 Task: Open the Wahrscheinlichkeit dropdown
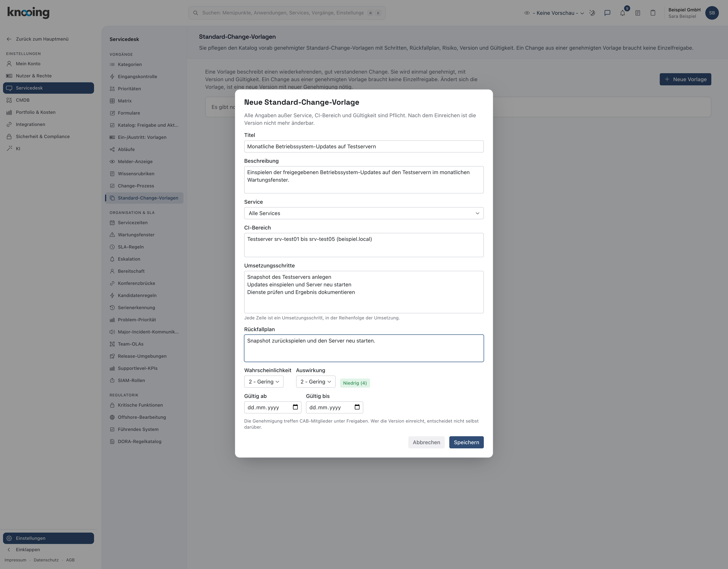pos(264,382)
